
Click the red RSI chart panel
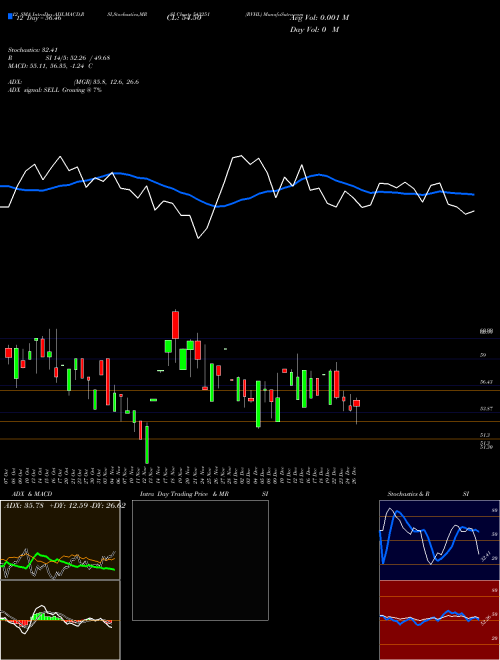coord(439,620)
